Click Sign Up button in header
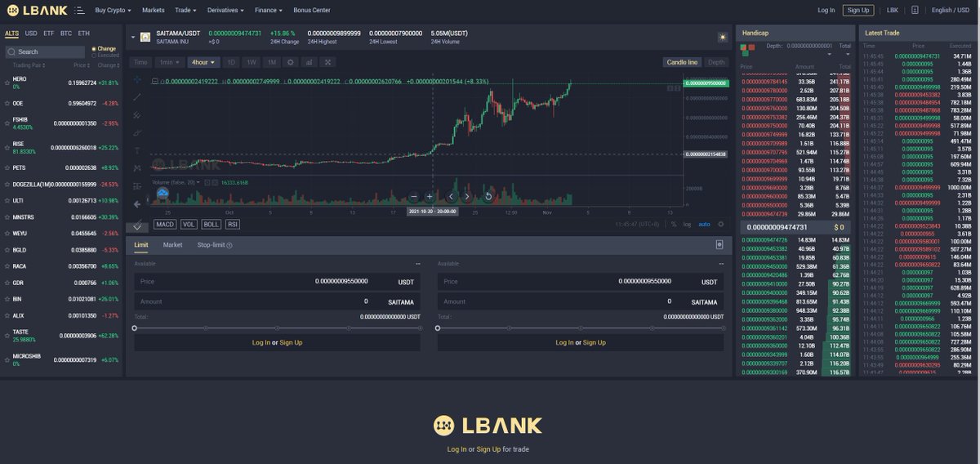 point(858,11)
